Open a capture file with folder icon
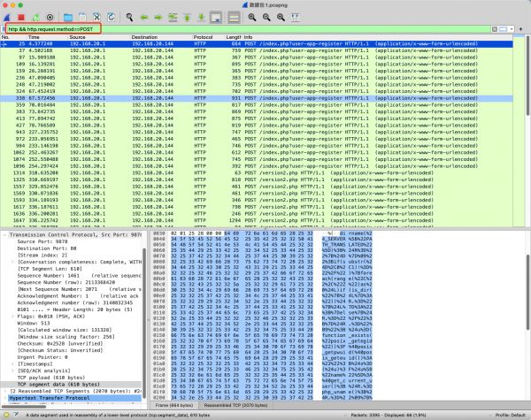 click(68, 18)
